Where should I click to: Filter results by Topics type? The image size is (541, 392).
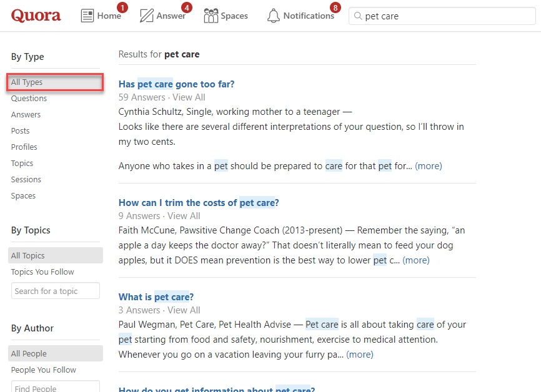22,163
